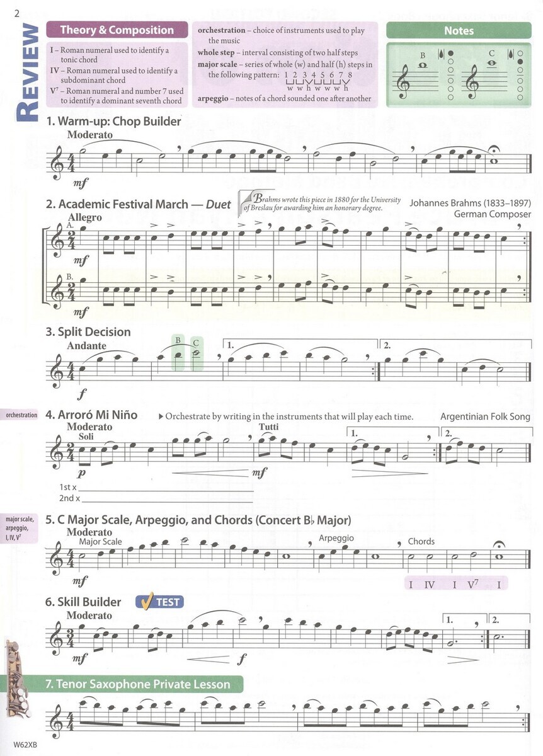Viewport: 543px width, 756px height.
Task: Click the green highlighted B note marker
Action: [178, 353]
